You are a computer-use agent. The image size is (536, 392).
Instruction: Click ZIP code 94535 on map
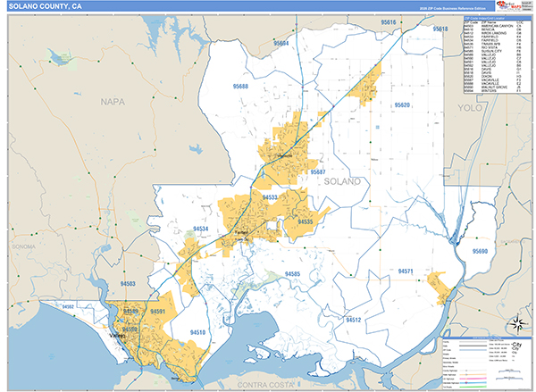(x=306, y=221)
